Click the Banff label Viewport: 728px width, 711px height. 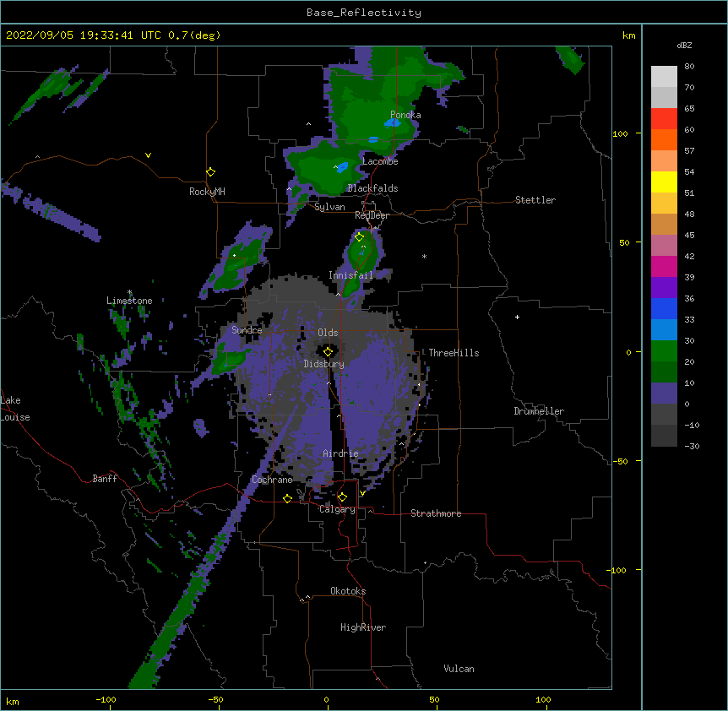click(105, 479)
